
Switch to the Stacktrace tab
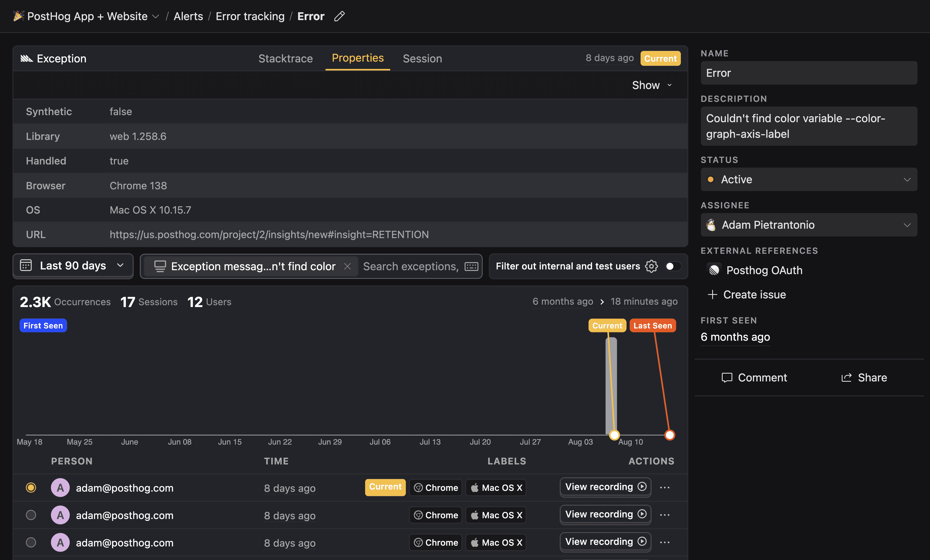pos(285,58)
